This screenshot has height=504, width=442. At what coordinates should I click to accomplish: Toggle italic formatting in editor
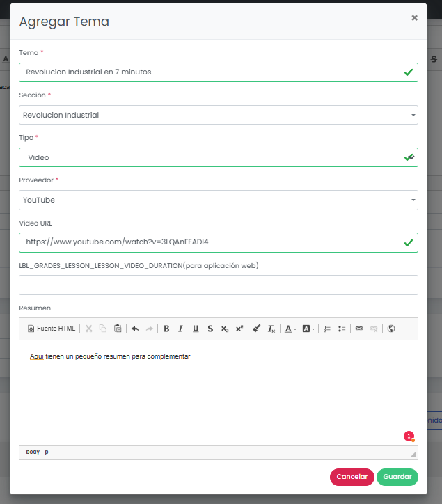(x=180, y=329)
